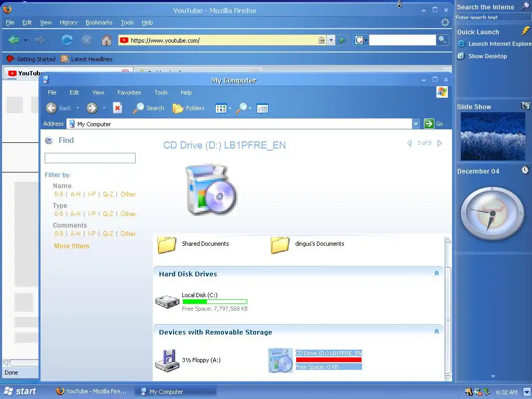Open Forward history dropdown in My Computer

(x=104, y=108)
